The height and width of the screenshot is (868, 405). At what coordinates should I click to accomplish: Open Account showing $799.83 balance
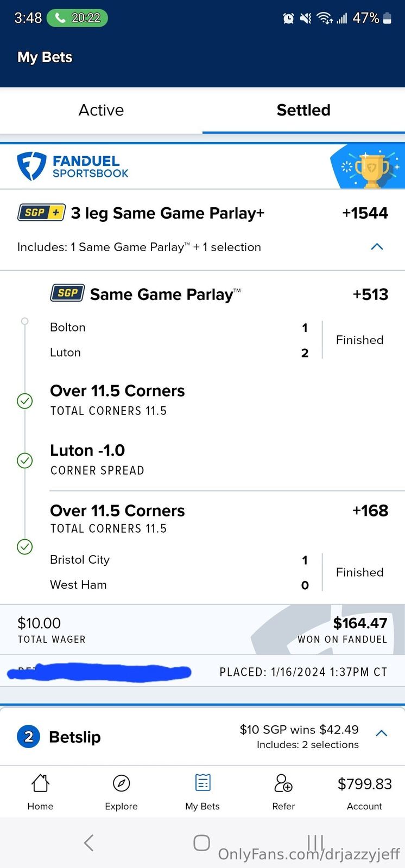click(x=364, y=791)
